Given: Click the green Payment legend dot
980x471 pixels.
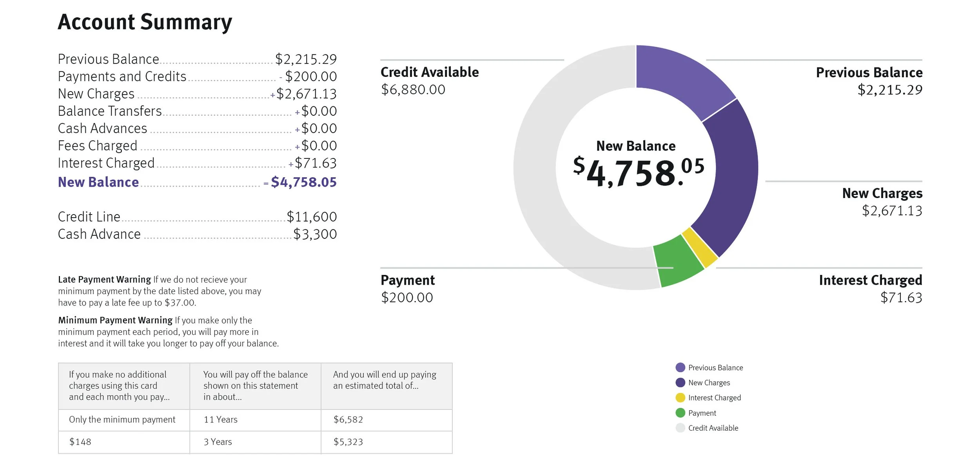Looking at the screenshot, I should 680,413.
